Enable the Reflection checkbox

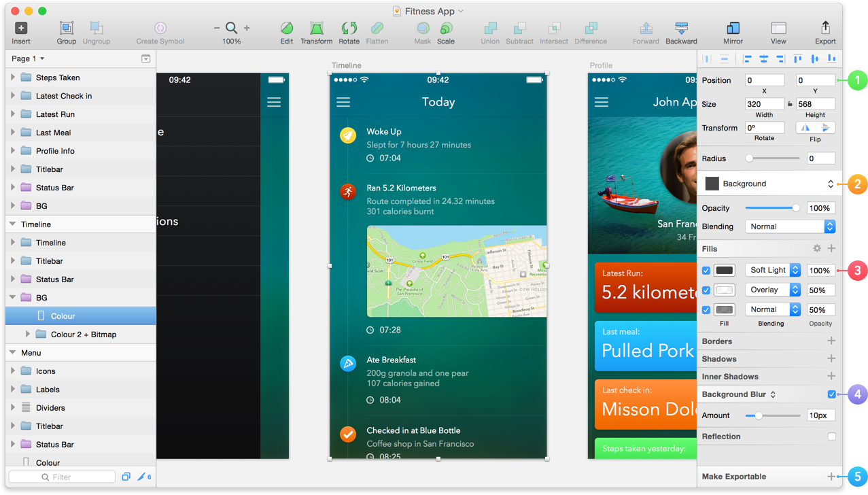coord(831,437)
